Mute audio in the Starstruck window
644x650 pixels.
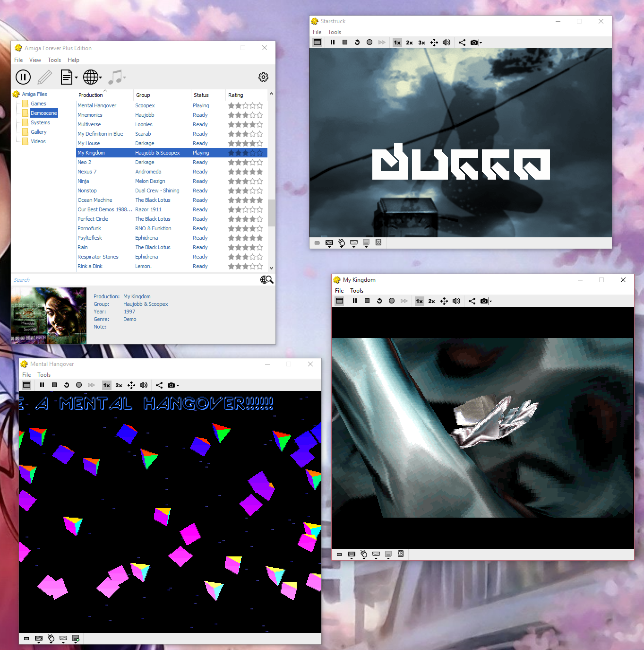click(447, 43)
